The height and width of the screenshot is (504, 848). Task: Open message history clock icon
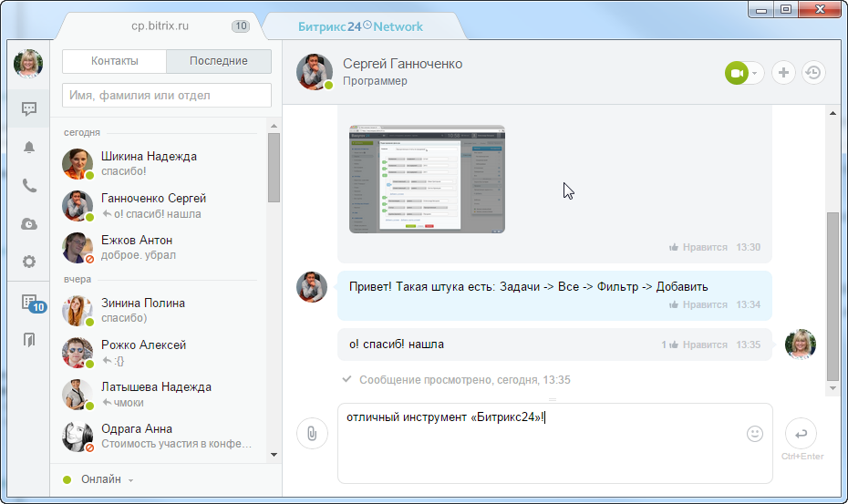(x=813, y=73)
